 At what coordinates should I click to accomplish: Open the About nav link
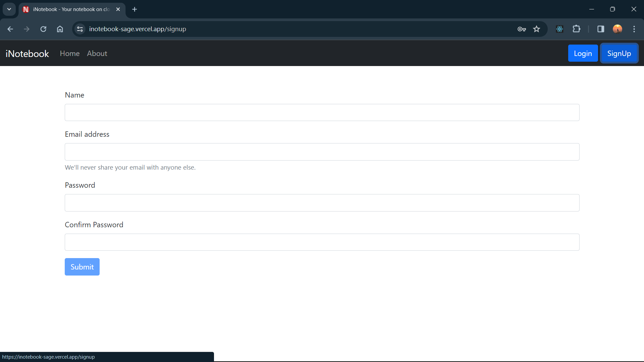coord(97,54)
